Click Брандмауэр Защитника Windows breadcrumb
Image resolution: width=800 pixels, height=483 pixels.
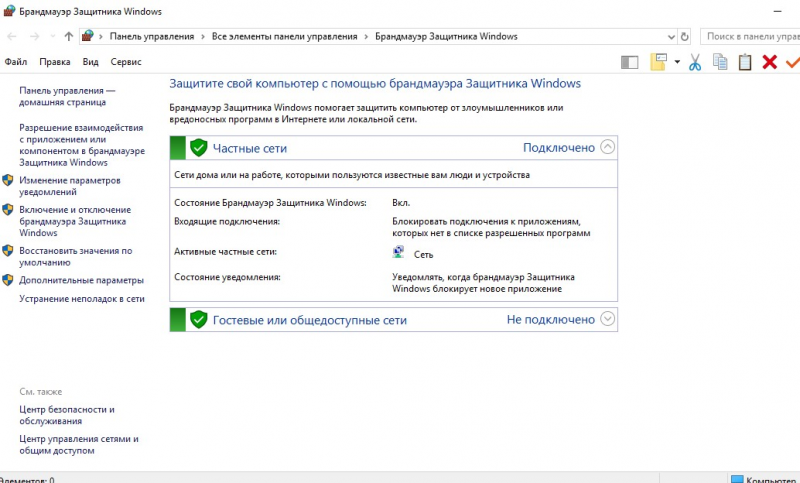point(446,37)
